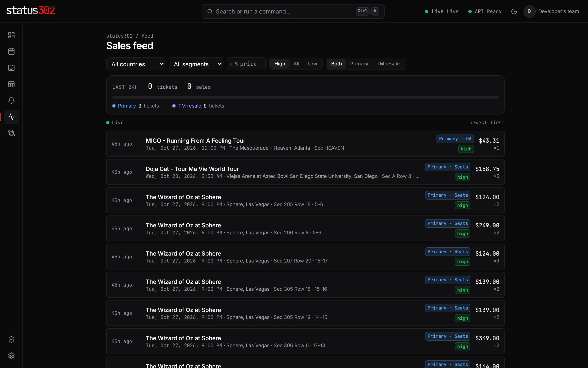Open the calendar list icon in sidebar
Screen dimensions: 588x368
pyautogui.click(x=11, y=68)
